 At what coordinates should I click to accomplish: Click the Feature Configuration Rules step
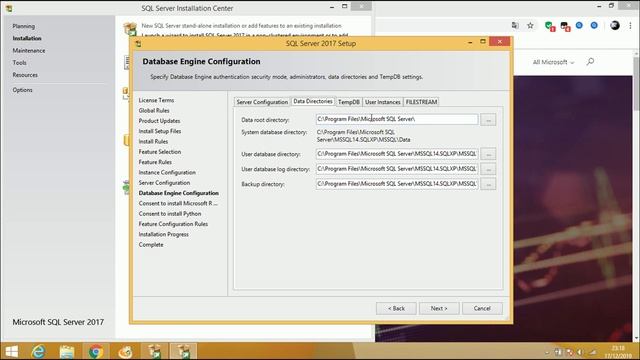point(173,224)
